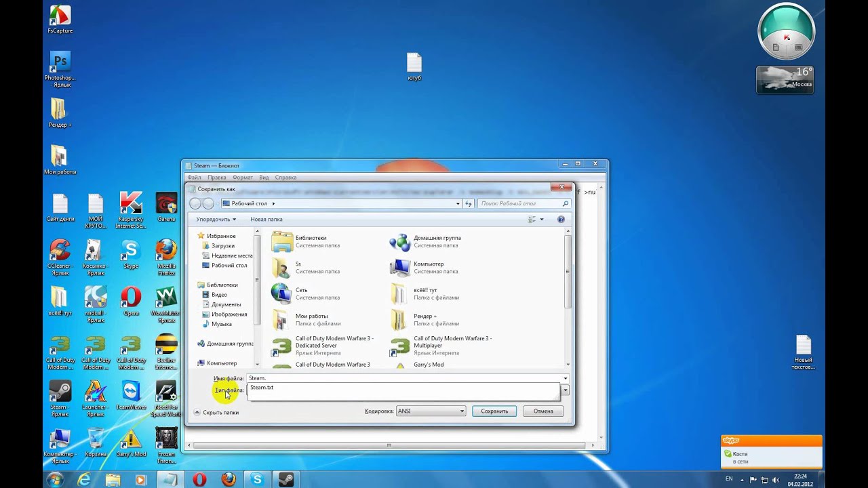The width and height of the screenshot is (868, 488).
Task: Select Недавние места in the navigation pane
Action: [x=226, y=256]
